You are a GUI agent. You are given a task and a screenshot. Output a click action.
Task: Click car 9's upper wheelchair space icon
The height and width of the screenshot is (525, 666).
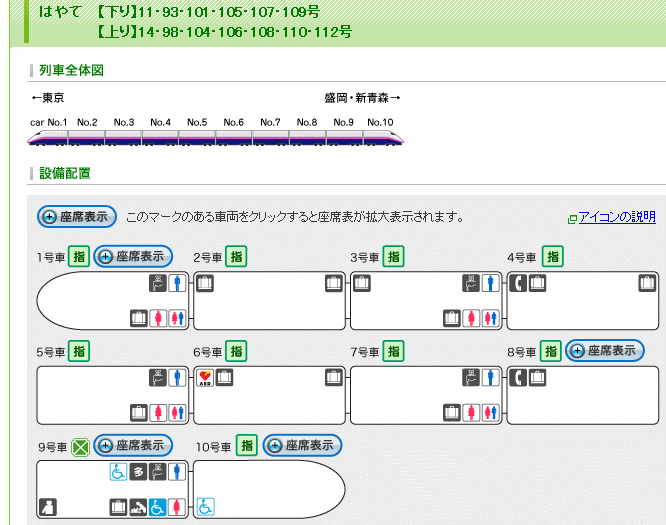click(x=119, y=472)
